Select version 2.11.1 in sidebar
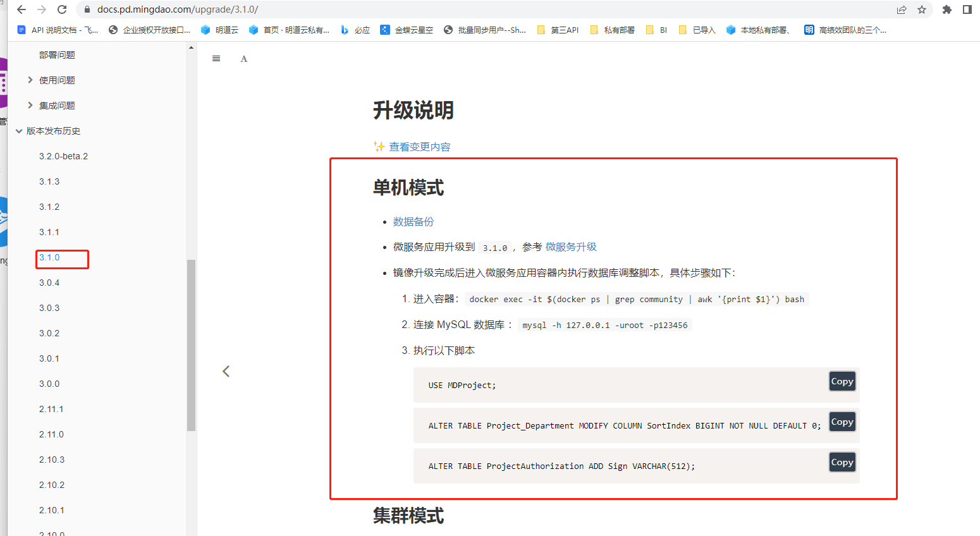Screen dimensions: 980x536 [x=51, y=409]
